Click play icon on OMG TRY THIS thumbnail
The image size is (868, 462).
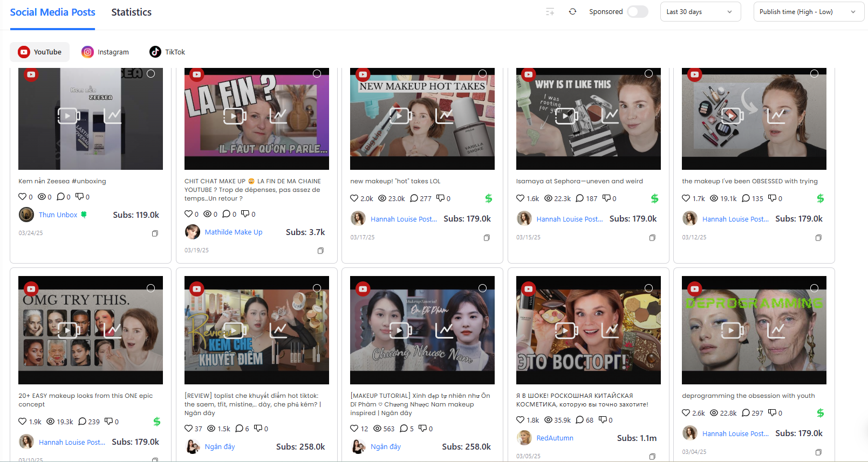click(69, 330)
